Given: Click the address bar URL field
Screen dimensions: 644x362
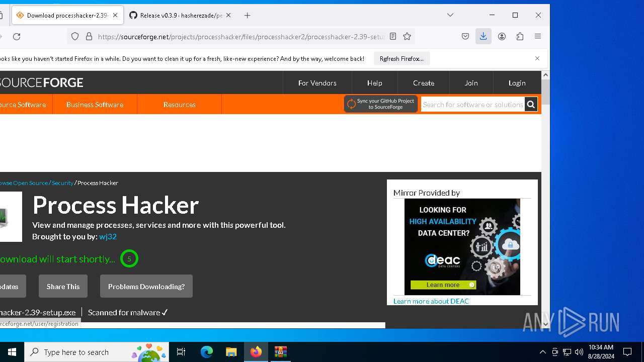Looking at the screenshot, I should pyautogui.click(x=240, y=36).
